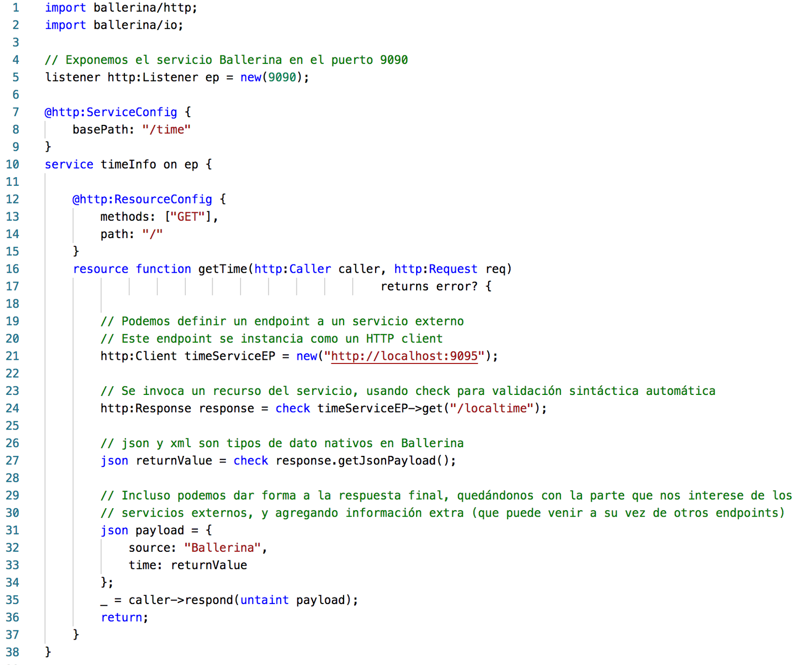Click the "/localtime" string argument
The width and height of the screenshot is (812, 665).
pyautogui.click(x=491, y=408)
